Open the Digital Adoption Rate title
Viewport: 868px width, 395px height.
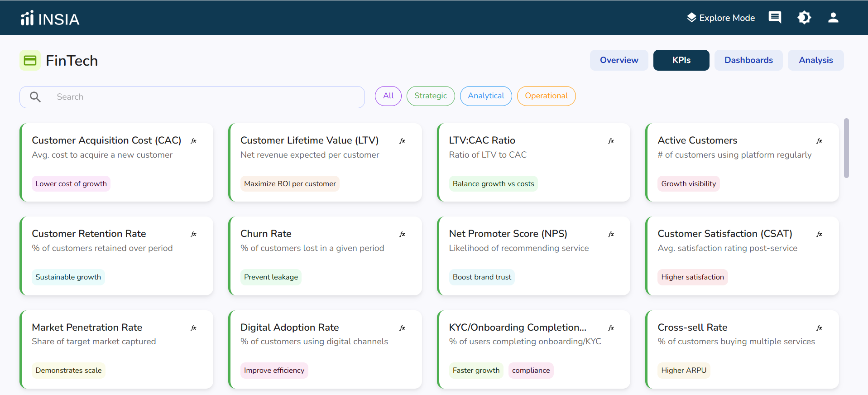pos(290,327)
